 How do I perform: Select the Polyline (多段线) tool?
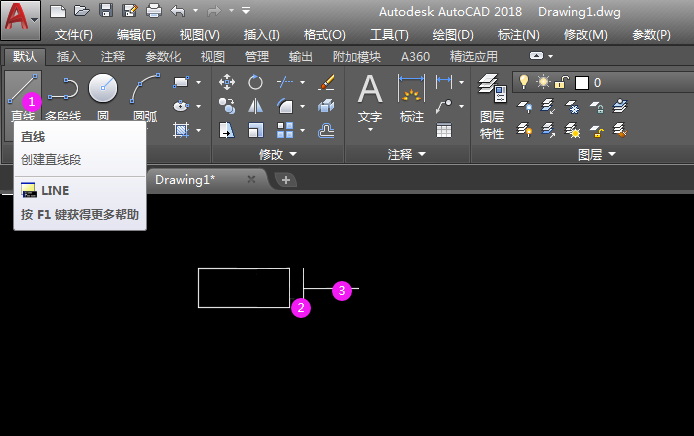pyautogui.click(x=63, y=95)
